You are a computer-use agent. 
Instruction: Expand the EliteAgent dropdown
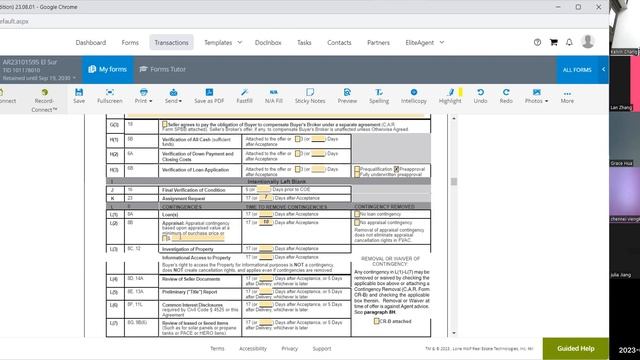click(x=442, y=42)
